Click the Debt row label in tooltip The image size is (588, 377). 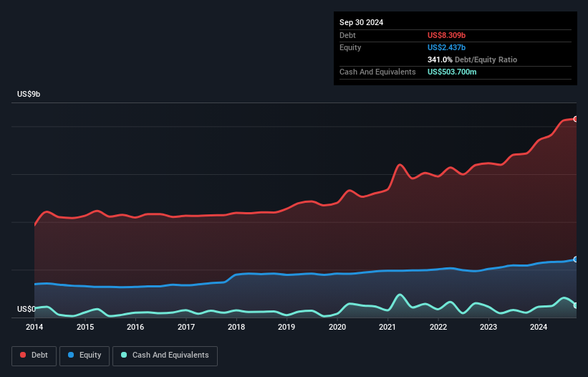[347, 35]
